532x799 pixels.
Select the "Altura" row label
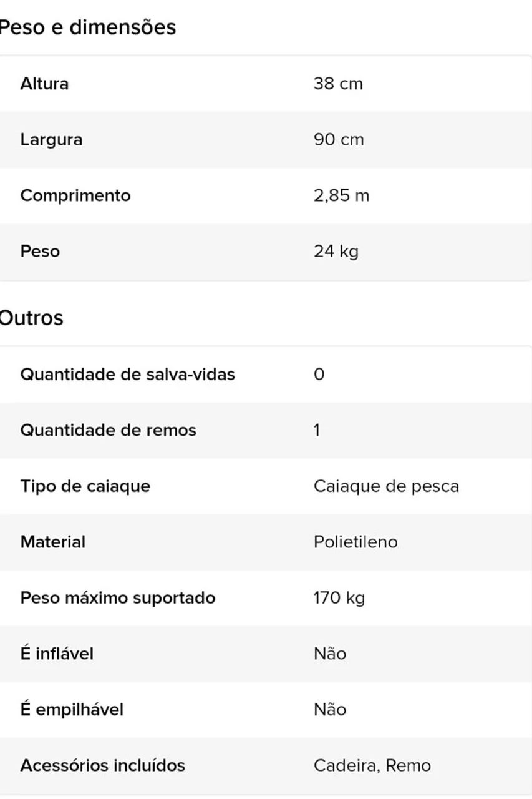coord(44,84)
